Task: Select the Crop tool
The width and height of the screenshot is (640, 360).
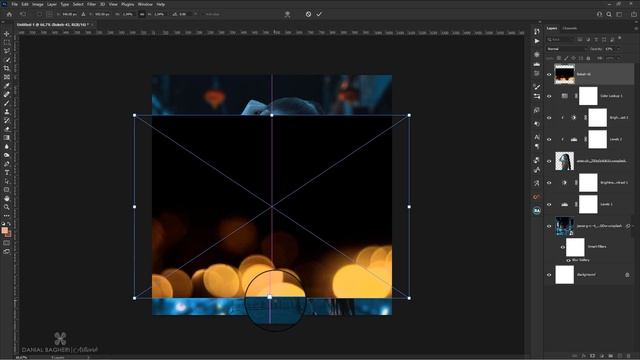Action: point(7,68)
